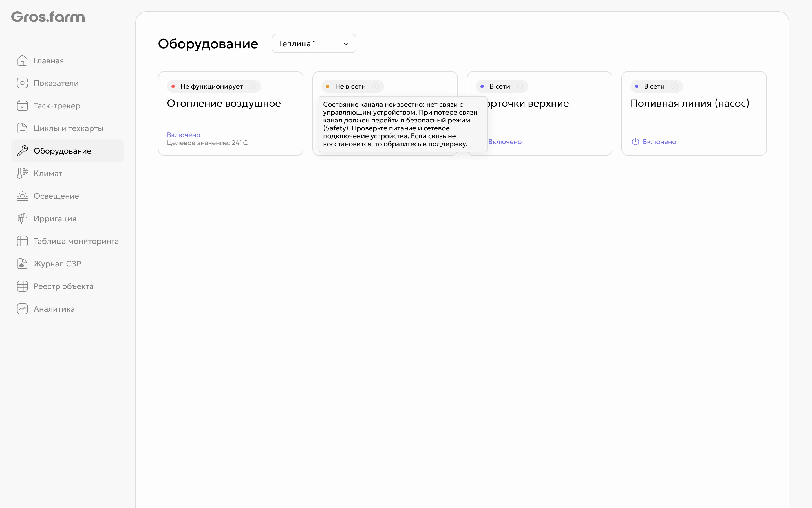The height and width of the screenshot is (508, 812).
Task: Open the Отопление воздушное card title
Action: [224, 103]
